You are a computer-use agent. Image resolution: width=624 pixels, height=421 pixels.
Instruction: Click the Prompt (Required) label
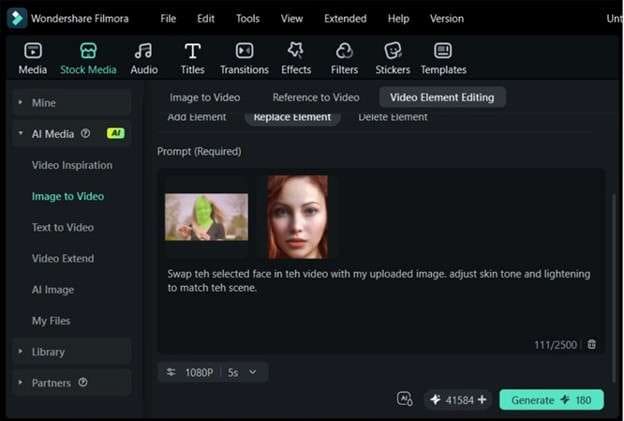click(199, 152)
